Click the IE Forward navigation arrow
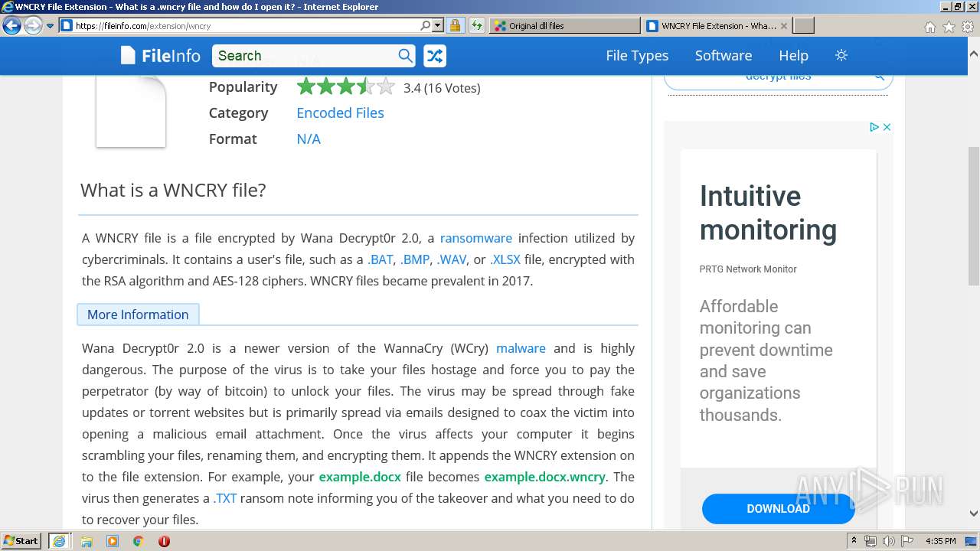The height and width of the screenshot is (551, 980). 32,26
